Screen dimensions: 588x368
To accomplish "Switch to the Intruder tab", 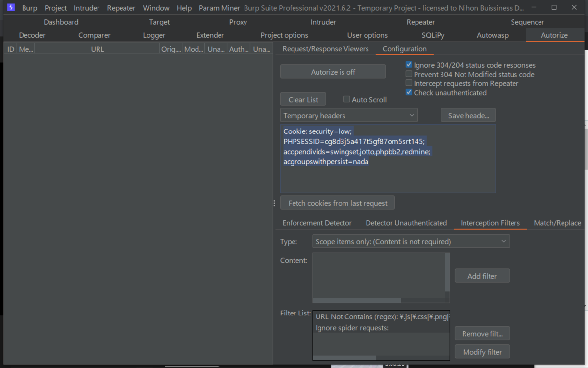I will pos(323,22).
